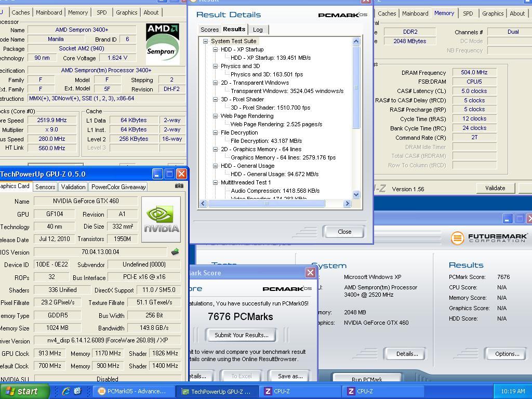The image size is (532, 399).
Task: Switch to PCMark05 Advanced taskbar item
Action: click(x=134, y=391)
